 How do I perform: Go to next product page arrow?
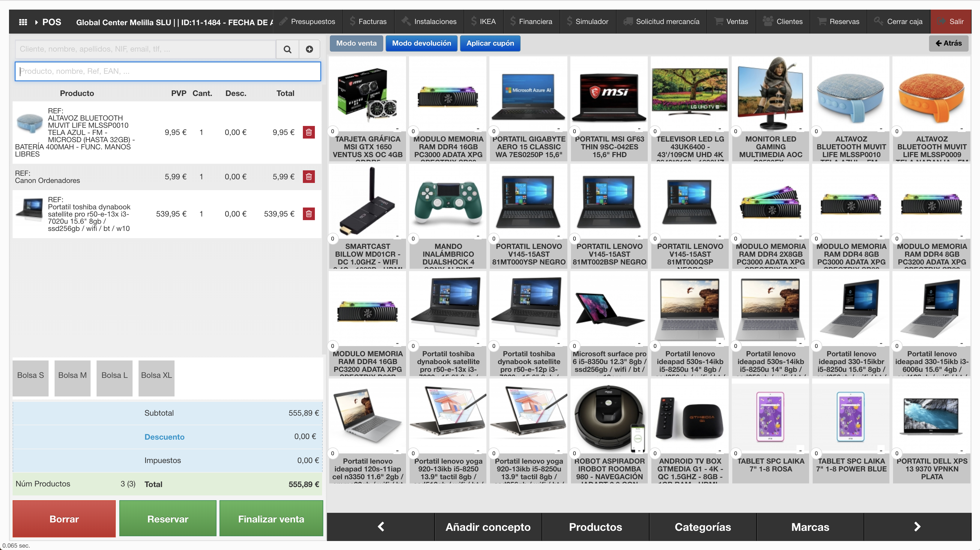(x=917, y=527)
